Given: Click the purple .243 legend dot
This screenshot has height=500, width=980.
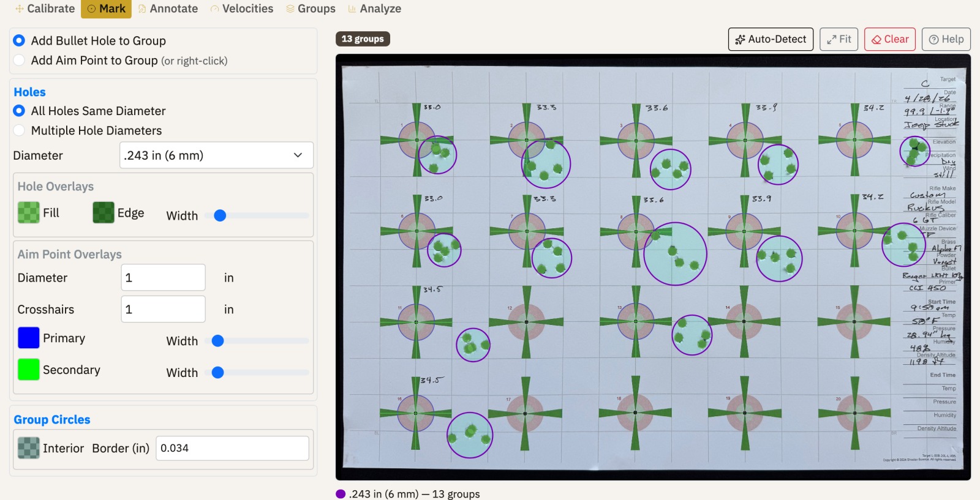Looking at the screenshot, I should click(341, 494).
